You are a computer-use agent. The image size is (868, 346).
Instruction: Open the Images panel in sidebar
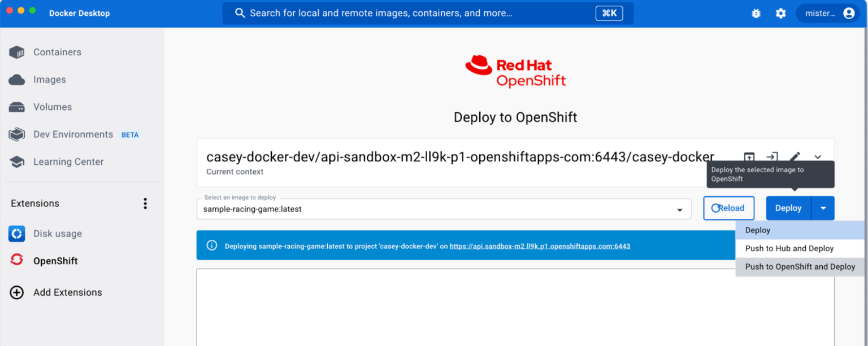point(49,80)
